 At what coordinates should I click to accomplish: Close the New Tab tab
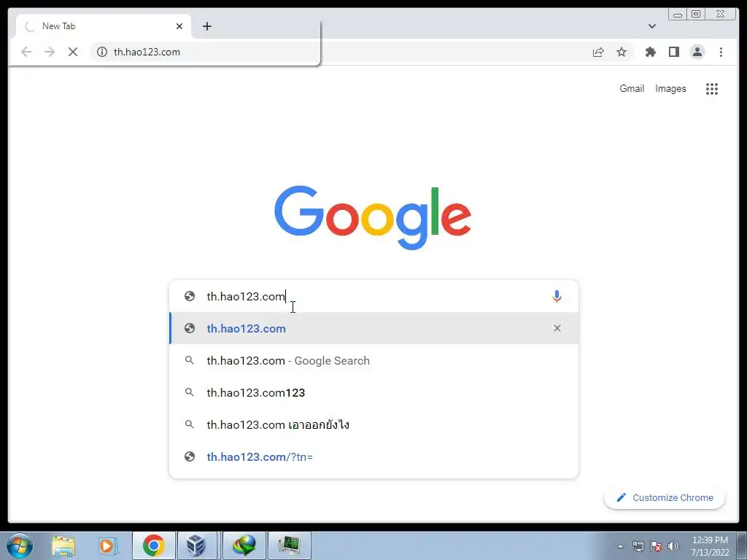pyautogui.click(x=179, y=26)
